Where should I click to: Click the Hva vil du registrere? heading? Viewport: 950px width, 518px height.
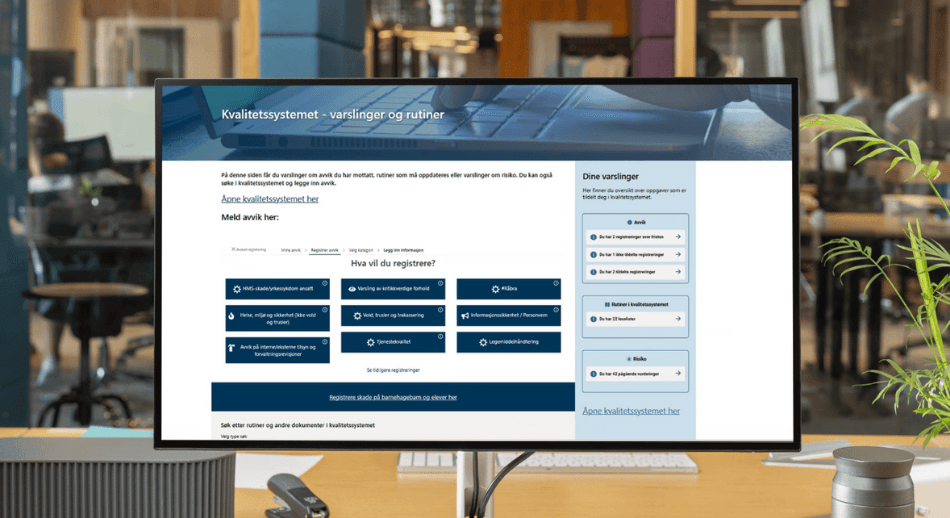coord(393,264)
